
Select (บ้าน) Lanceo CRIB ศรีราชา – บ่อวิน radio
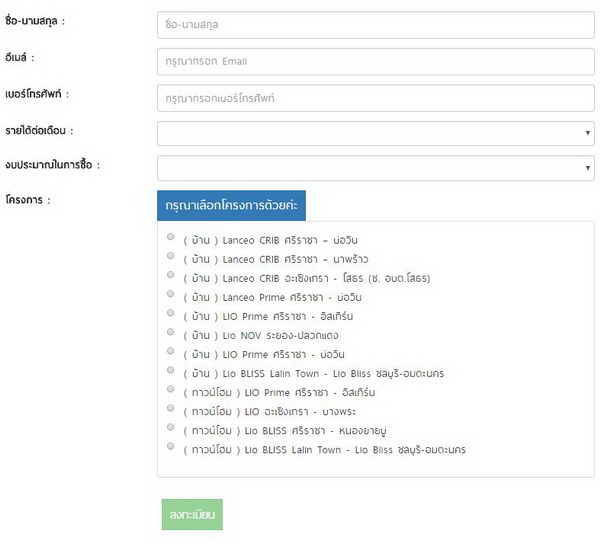(x=171, y=237)
